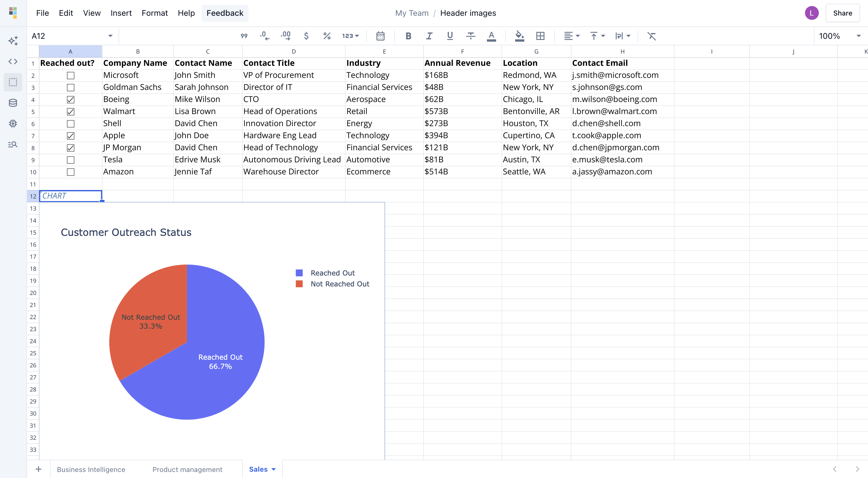Switch to the Business Intelligence sheet tab
The height and width of the screenshot is (478, 868).
[x=91, y=469]
